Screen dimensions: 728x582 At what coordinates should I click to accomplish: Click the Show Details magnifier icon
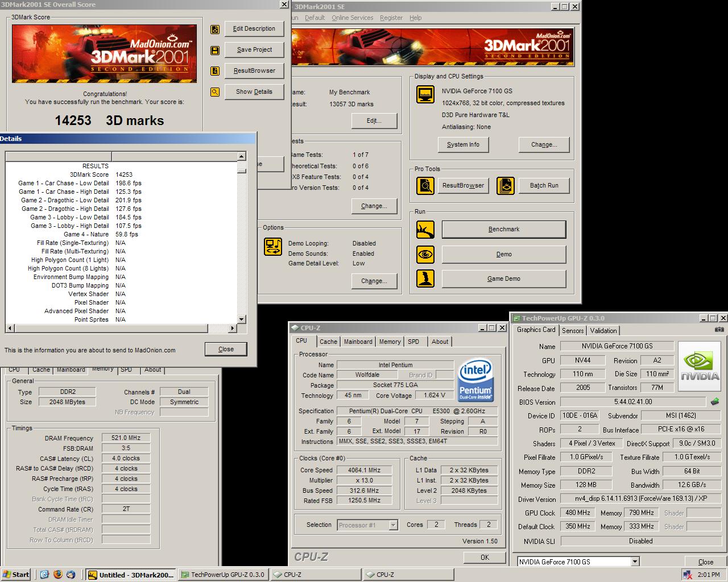click(215, 92)
